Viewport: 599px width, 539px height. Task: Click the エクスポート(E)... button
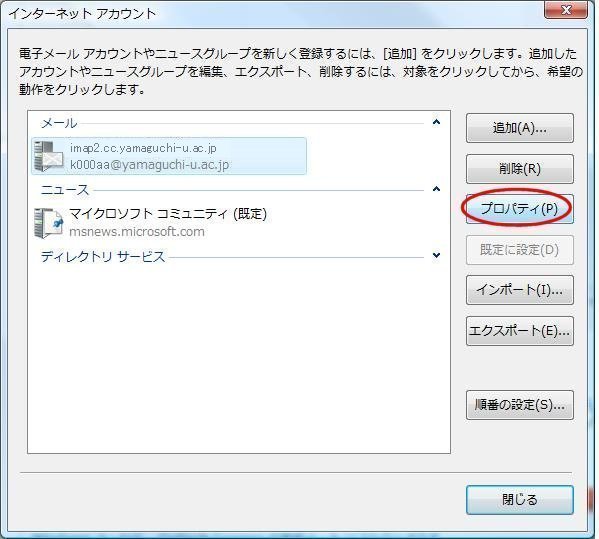(520, 331)
